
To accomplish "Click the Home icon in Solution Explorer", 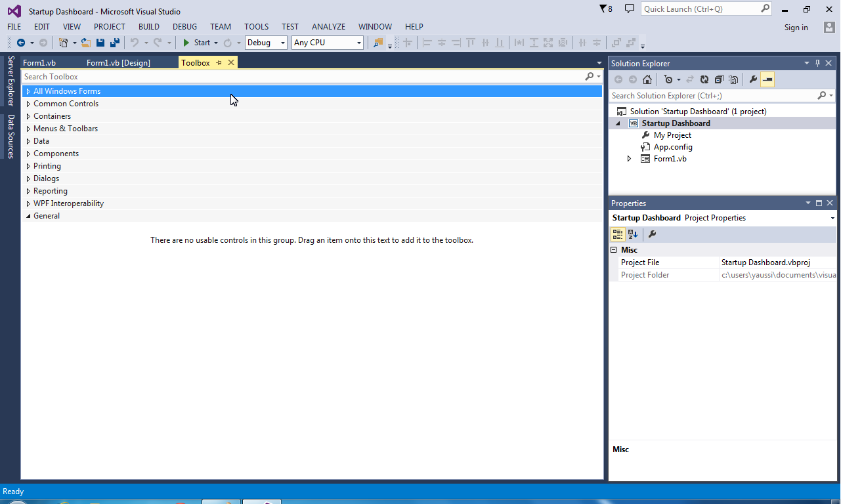I will pyautogui.click(x=647, y=79).
